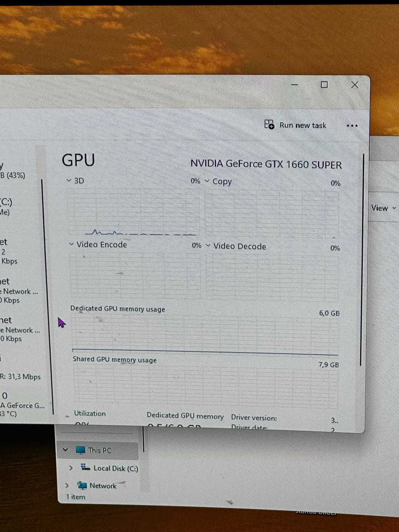The height and width of the screenshot is (532, 399).
Task: Open the Video Decode graph dropdown
Action: coord(208,246)
